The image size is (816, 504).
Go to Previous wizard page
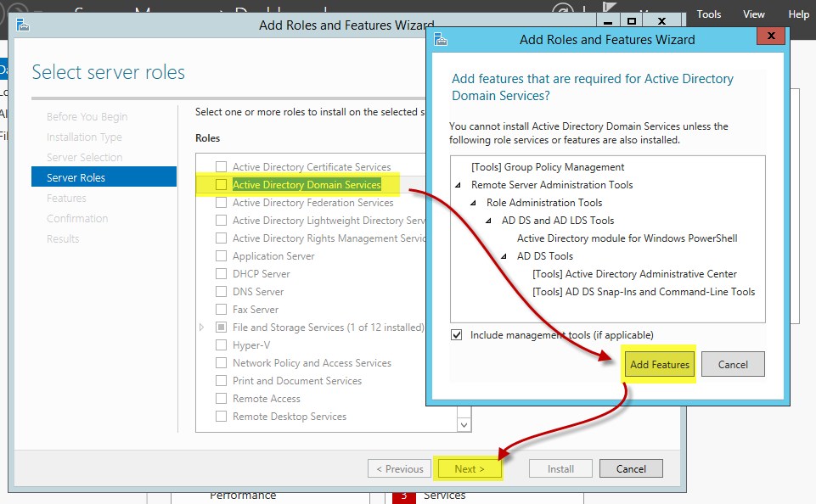coord(399,468)
